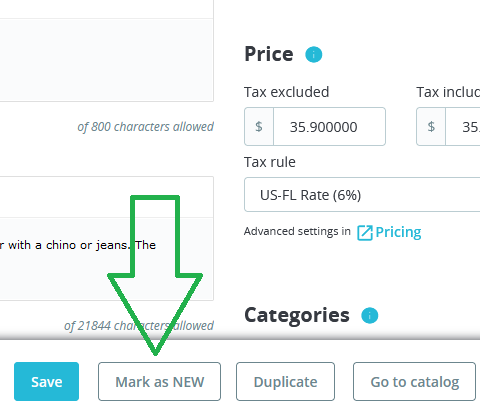
Task: Click the Categories section heading
Action: pyautogui.click(x=297, y=315)
